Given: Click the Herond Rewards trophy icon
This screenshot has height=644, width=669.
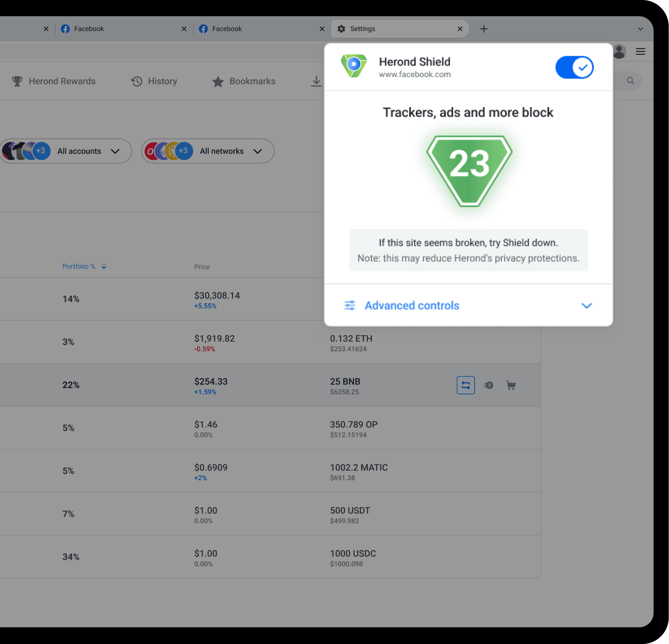Looking at the screenshot, I should 17,81.
